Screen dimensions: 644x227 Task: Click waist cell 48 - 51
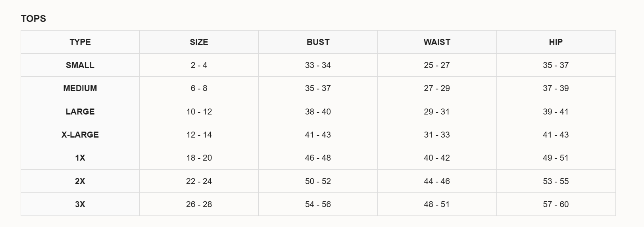pos(437,204)
